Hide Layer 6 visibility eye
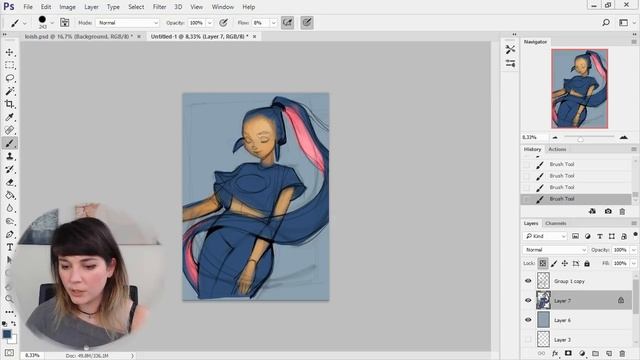The image size is (640, 360). click(528, 320)
